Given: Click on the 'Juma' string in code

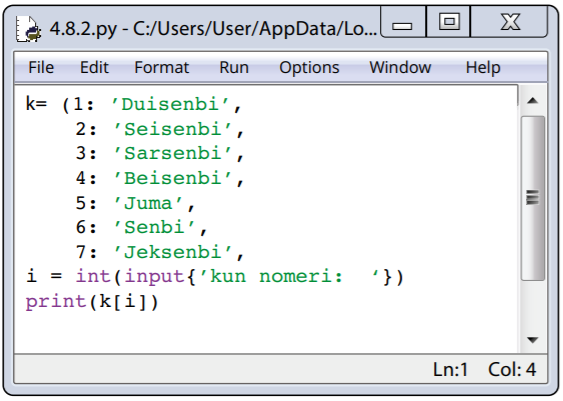Looking at the screenshot, I should 148,203.
